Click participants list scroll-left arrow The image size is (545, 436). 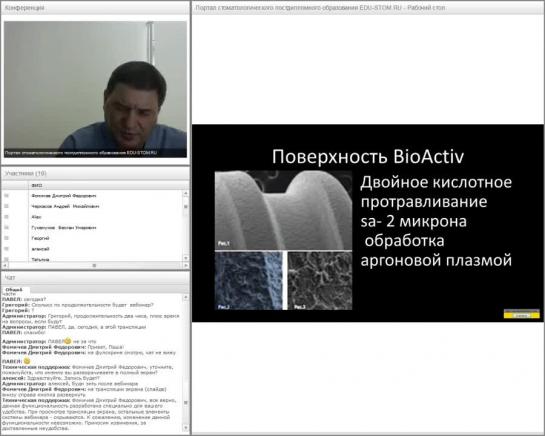pos(6,265)
